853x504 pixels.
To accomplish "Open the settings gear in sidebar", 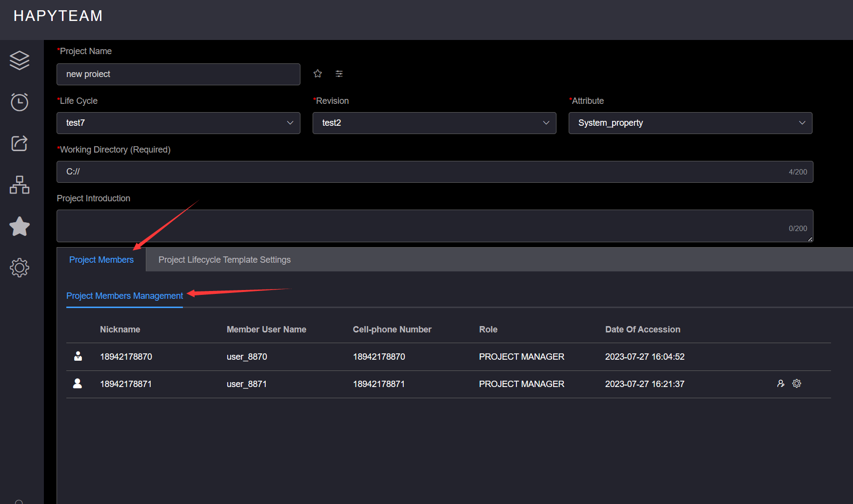I will [20, 268].
